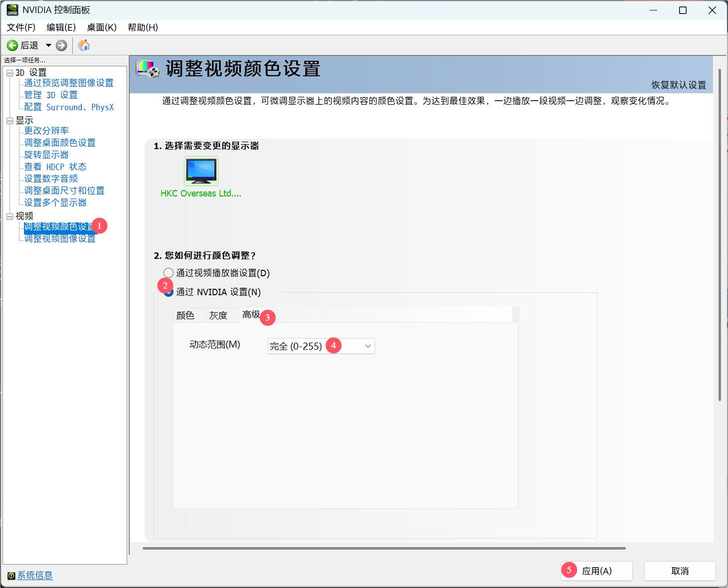Open the 桌面(K) menu
Screen dimensions: 728x588
click(101, 27)
